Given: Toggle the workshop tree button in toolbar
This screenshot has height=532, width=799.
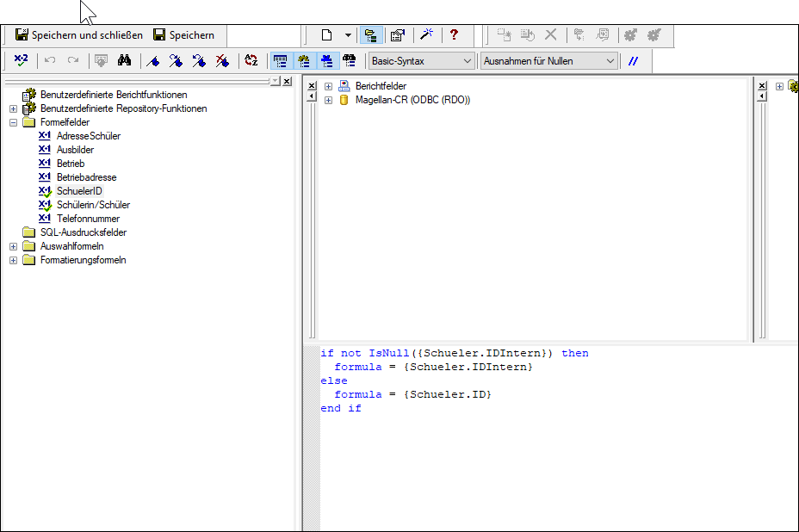Looking at the screenshot, I should coord(371,35).
